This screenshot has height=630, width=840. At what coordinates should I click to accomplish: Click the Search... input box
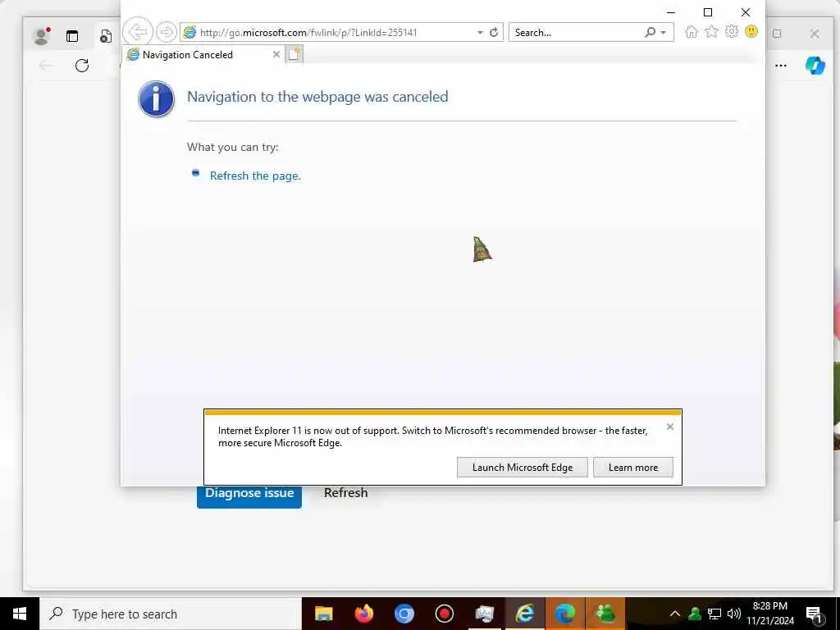576,32
